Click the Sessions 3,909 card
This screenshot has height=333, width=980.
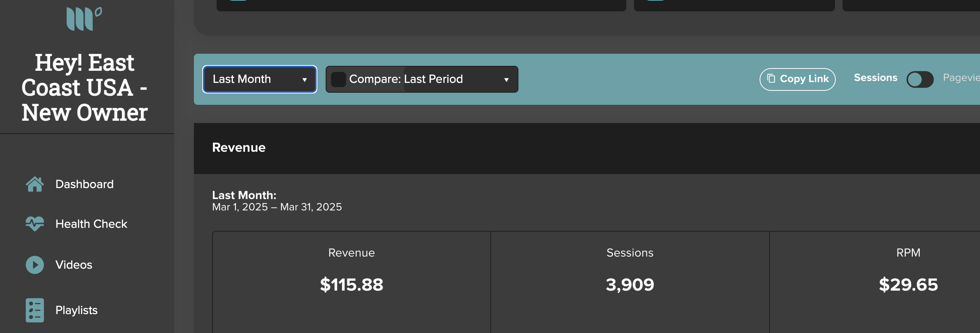pos(630,282)
